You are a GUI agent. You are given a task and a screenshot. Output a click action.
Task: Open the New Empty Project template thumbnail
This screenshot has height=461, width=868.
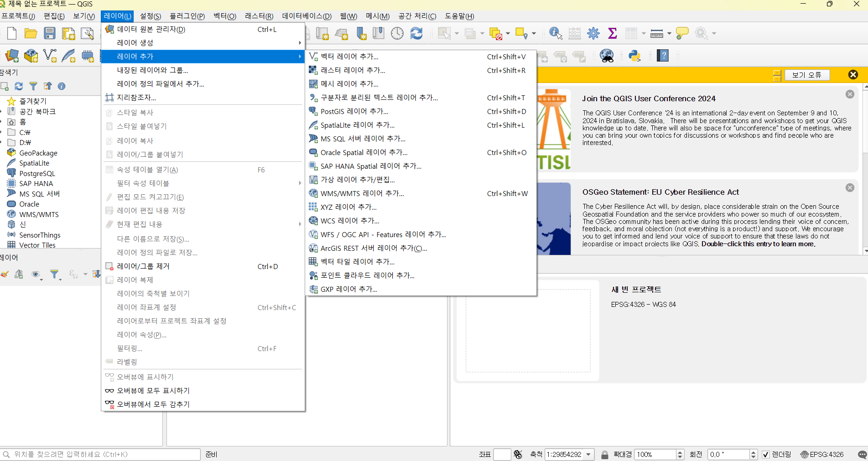coord(528,331)
